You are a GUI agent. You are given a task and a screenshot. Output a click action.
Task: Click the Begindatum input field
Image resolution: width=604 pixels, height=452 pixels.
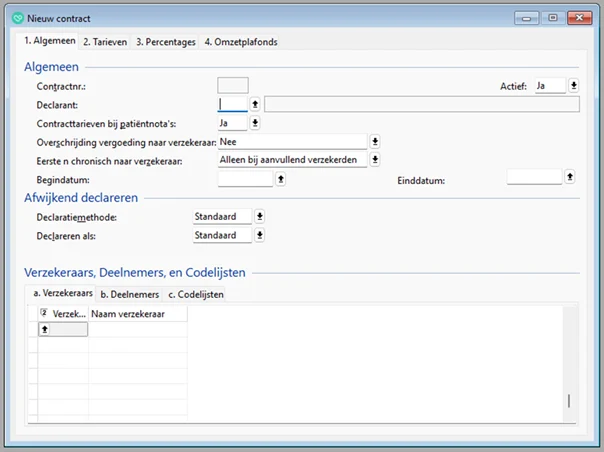coord(244,179)
